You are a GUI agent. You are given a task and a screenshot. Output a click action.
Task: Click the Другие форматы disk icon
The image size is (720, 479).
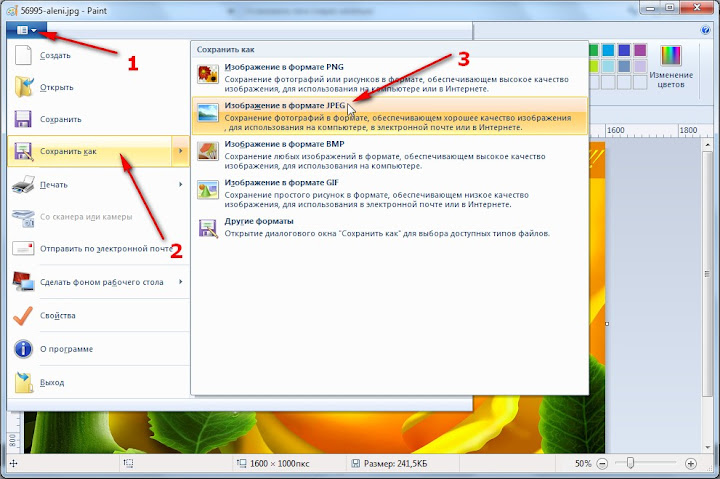pos(208,228)
